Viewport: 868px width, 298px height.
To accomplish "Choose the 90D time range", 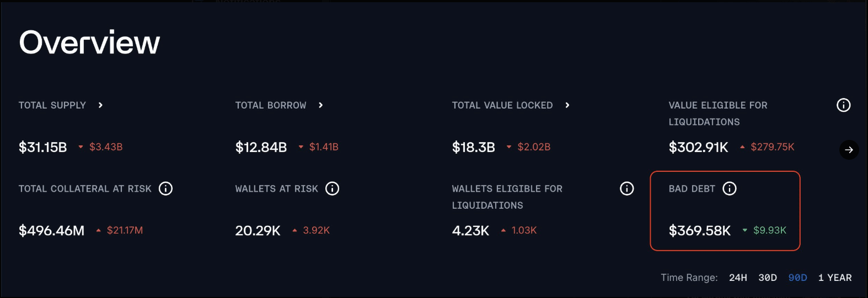I will (797, 278).
